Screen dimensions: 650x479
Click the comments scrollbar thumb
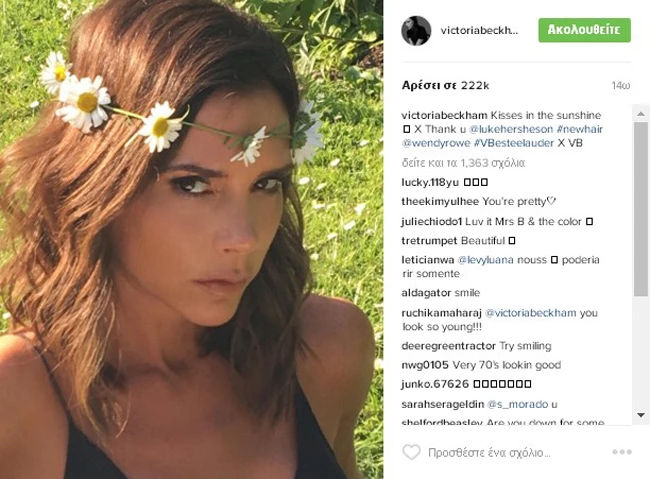[x=641, y=209]
